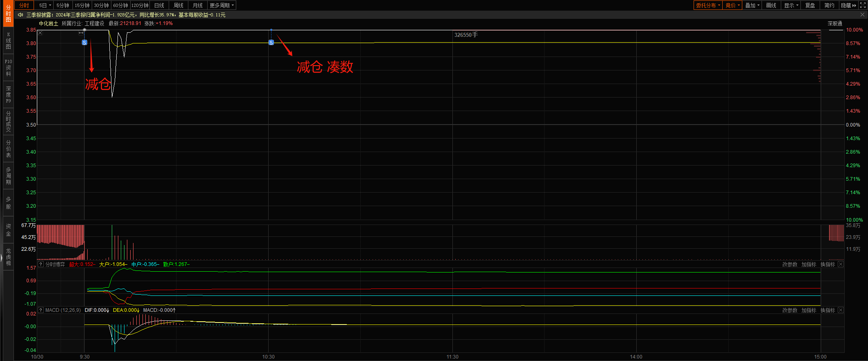Screen dimensions: 868x361
Task: Open the 资金 sidebar tab
Action: pos(8,230)
